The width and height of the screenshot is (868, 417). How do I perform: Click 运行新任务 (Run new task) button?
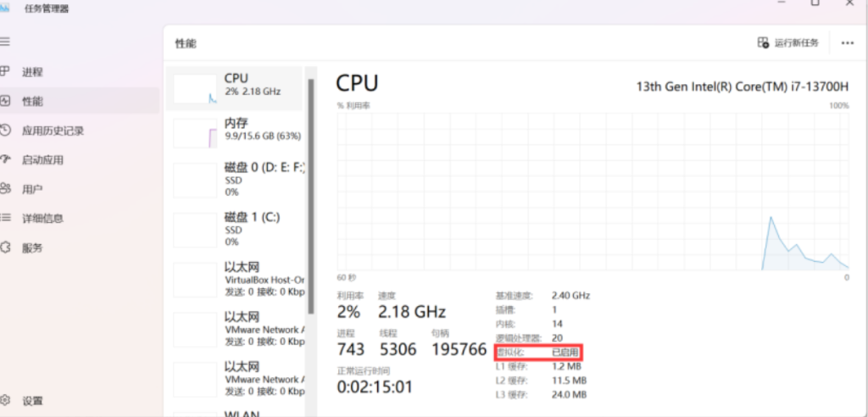click(x=788, y=42)
